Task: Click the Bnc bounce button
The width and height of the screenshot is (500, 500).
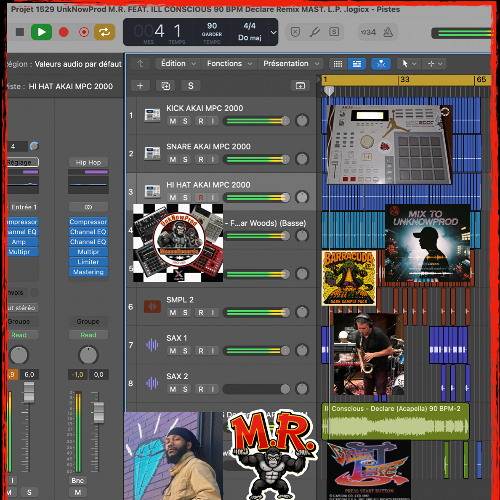Action: coord(78,480)
